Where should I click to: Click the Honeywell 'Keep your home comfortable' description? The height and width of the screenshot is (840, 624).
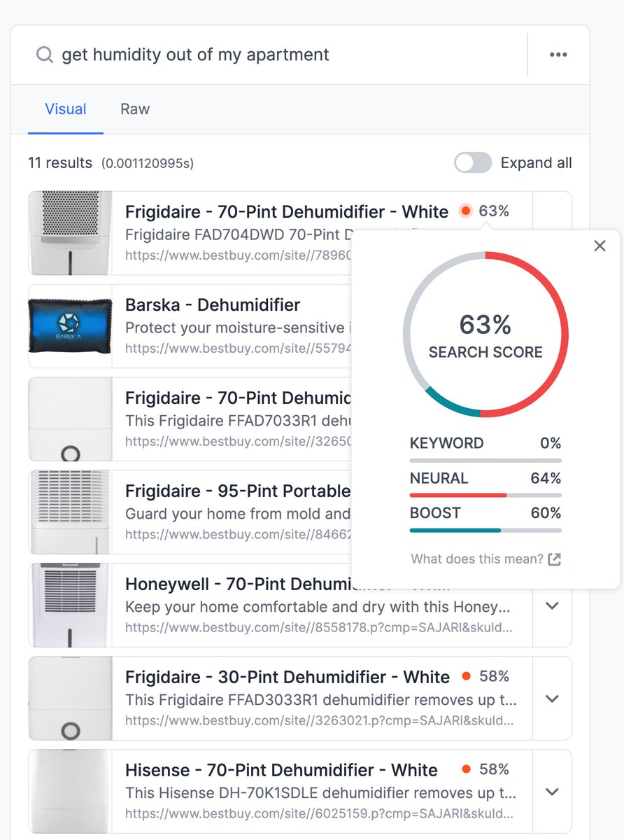pyautogui.click(x=318, y=607)
